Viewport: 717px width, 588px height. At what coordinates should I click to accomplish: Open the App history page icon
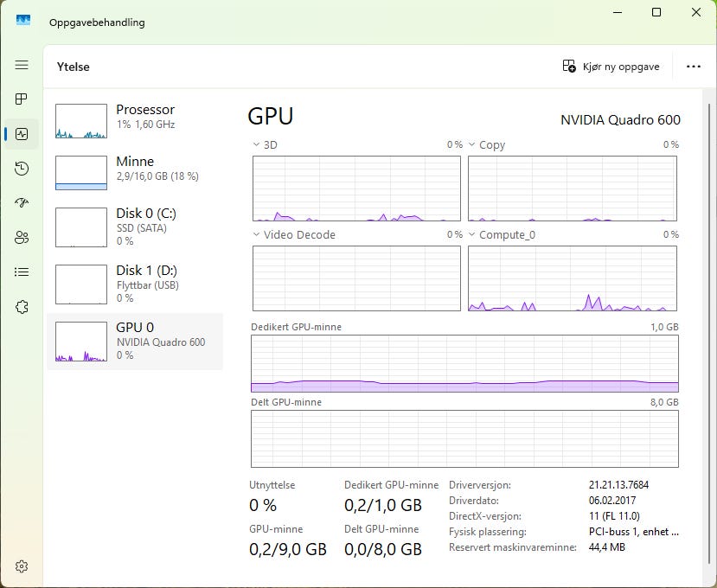coord(22,169)
